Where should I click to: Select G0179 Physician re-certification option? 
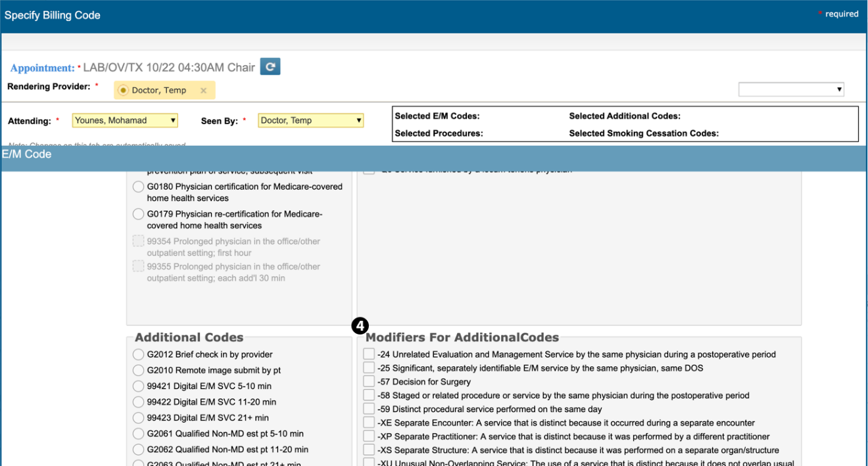[138, 214]
